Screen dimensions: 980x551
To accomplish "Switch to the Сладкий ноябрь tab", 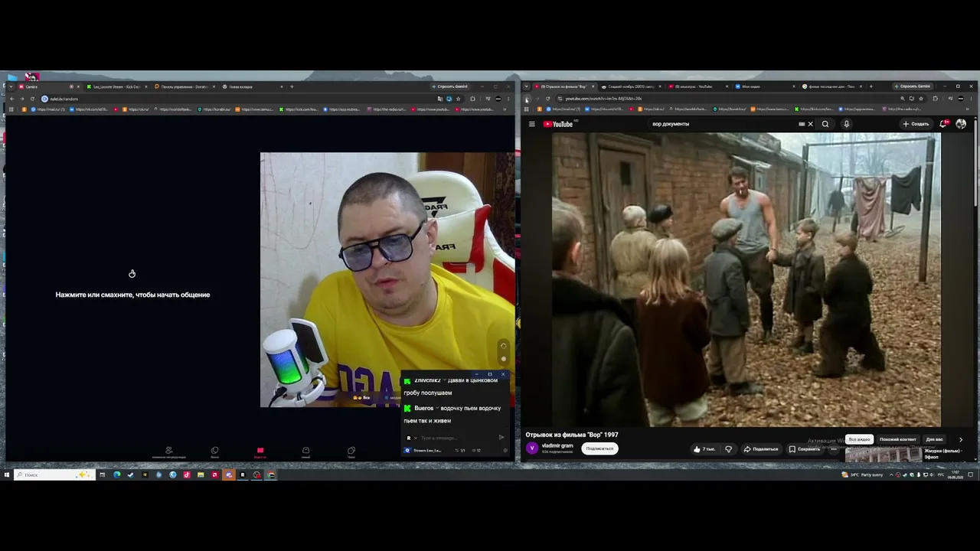I will point(632,86).
